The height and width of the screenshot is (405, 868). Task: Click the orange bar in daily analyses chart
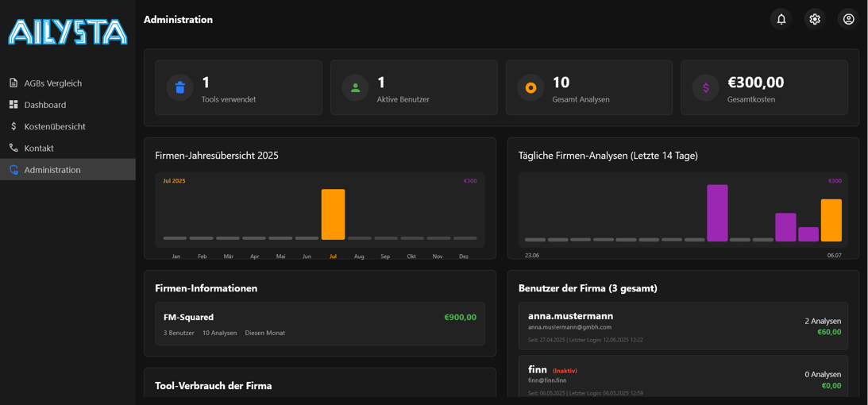pos(831,220)
